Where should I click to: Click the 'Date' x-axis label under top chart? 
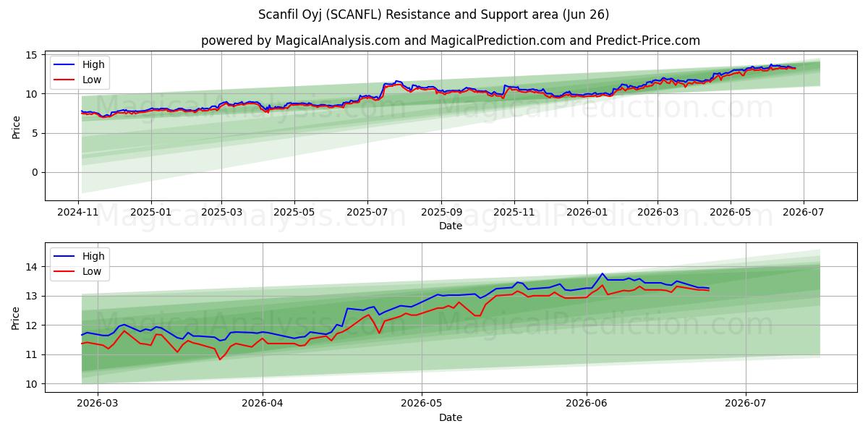coord(451,226)
